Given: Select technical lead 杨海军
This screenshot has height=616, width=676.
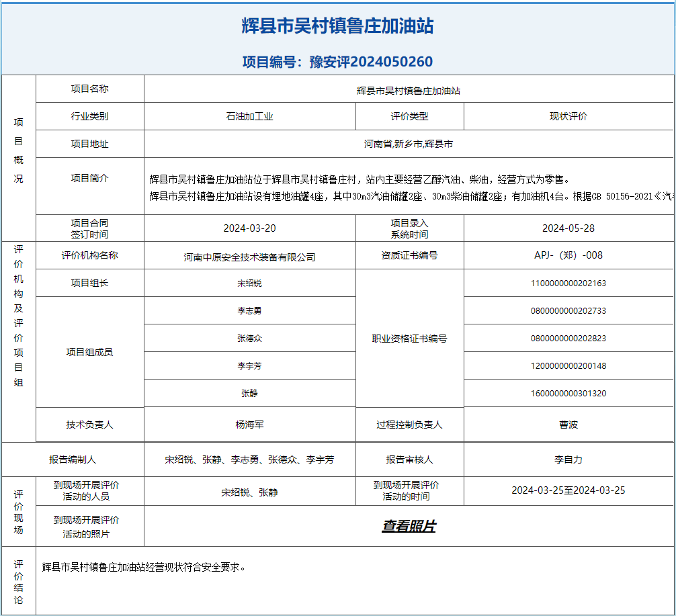Looking at the screenshot, I should click(249, 425).
